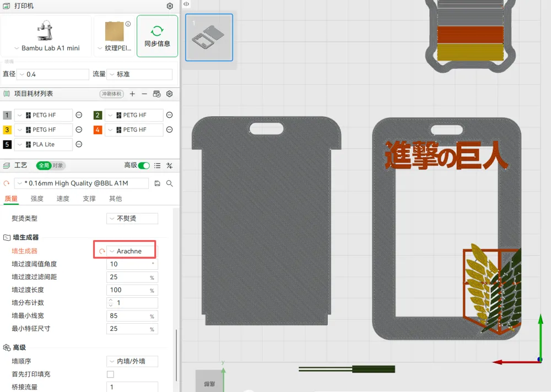Viewport: 551px width, 392px height.
Task: Click the 同步信息 sync button
Action: [x=157, y=36]
